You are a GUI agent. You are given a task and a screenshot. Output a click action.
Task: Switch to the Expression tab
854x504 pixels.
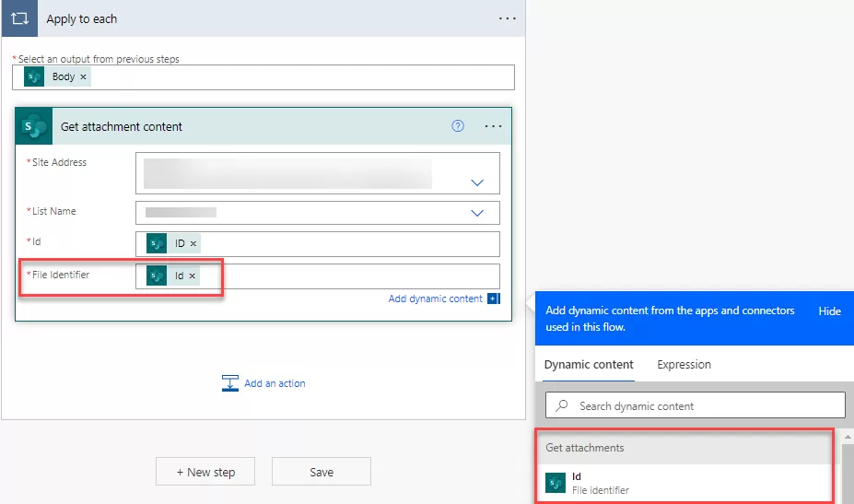[684, 365]
